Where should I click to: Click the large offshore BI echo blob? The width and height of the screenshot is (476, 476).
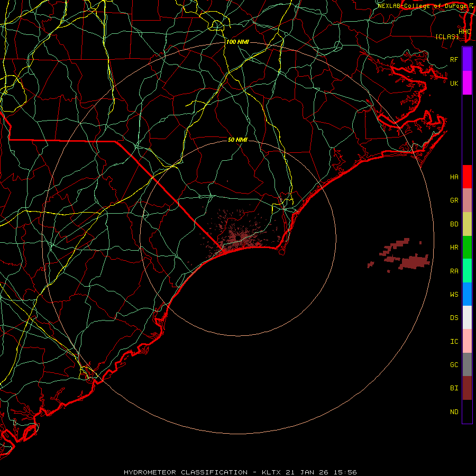(x=414, y=262)
